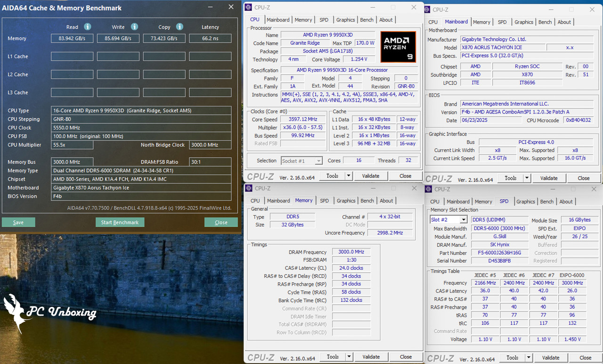Click Validate in the CPU tab window
Image resolution: width=603 pixels, height=364 pixels.
tap(370, 176)
